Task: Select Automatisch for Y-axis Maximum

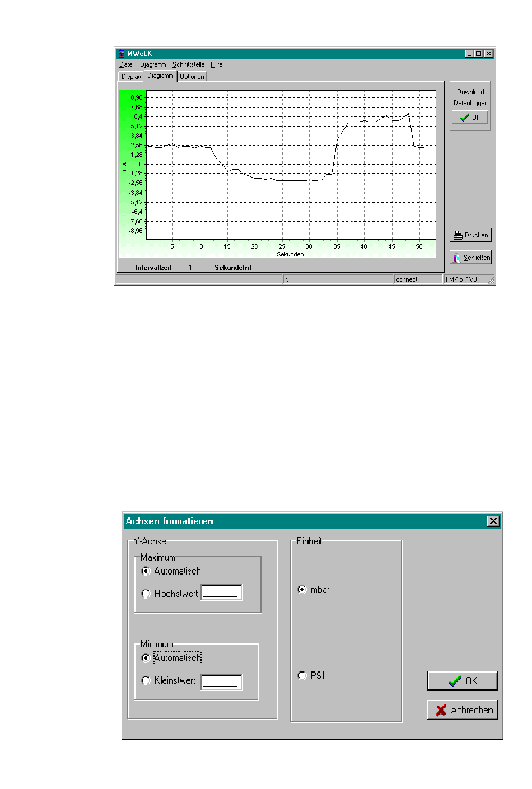Action: 146,571
